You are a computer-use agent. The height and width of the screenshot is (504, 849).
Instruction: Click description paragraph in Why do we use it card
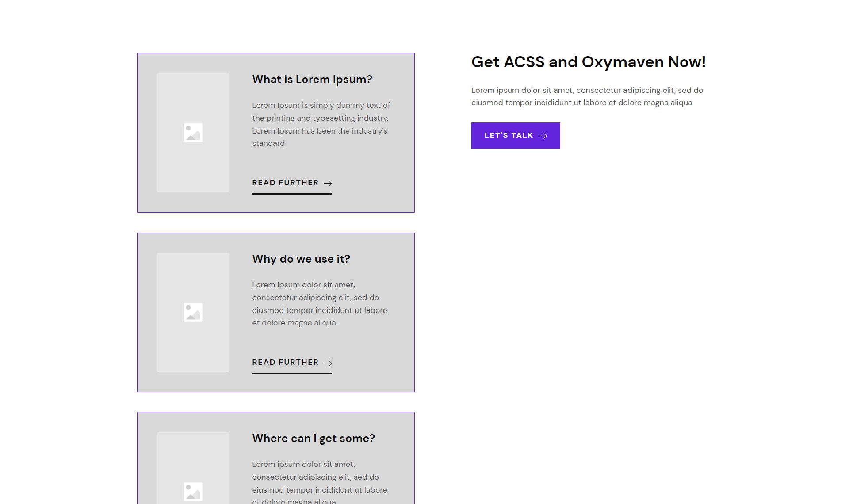coord(320,304)
